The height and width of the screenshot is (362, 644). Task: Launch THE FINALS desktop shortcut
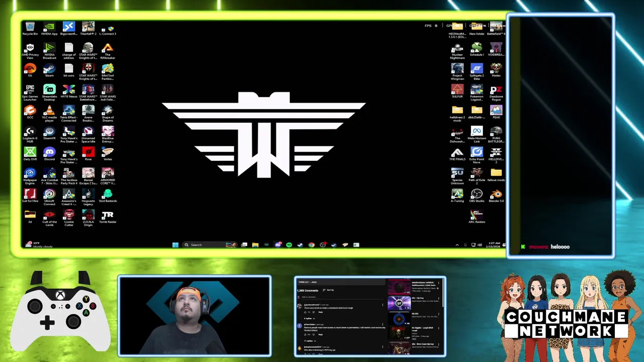457,154
